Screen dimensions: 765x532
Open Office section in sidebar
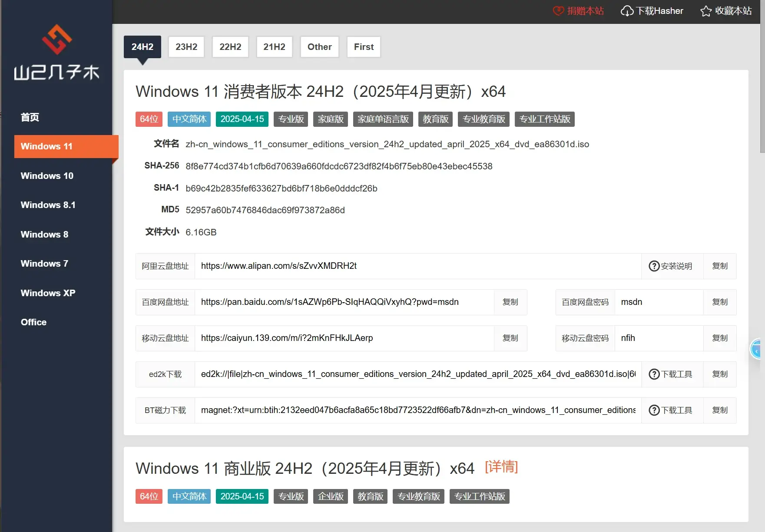(33, 322)
